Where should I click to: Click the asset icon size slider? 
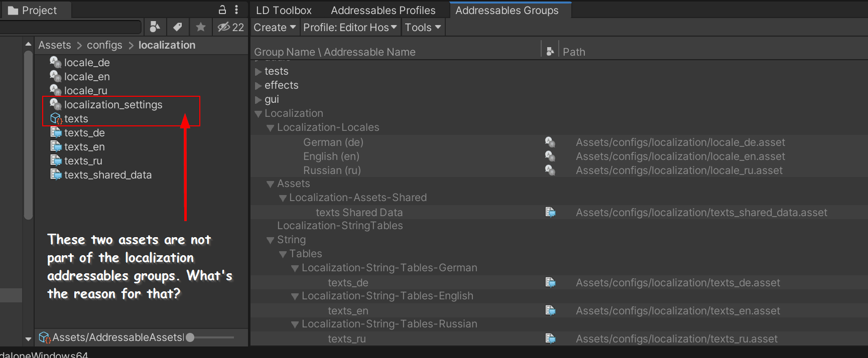[x=211, y=337]
